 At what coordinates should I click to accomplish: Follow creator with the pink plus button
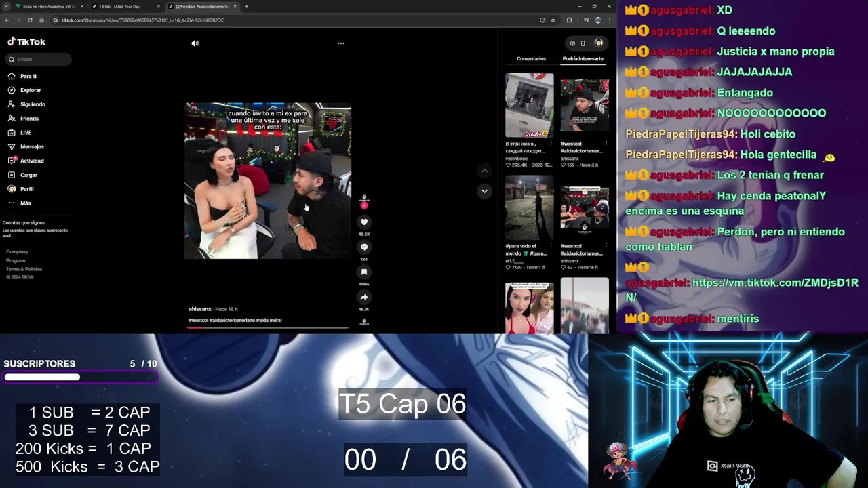(x=364, y=205)
